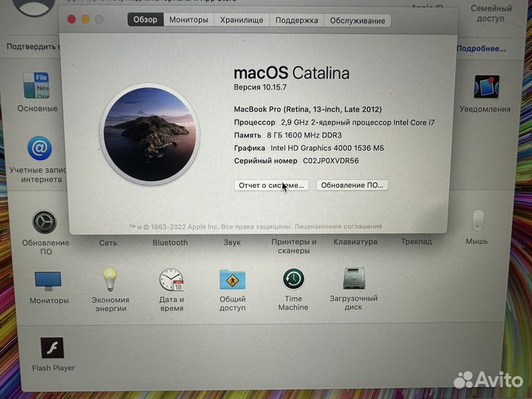Open Дата и время clock icon
532x399 pixels.
171,279
